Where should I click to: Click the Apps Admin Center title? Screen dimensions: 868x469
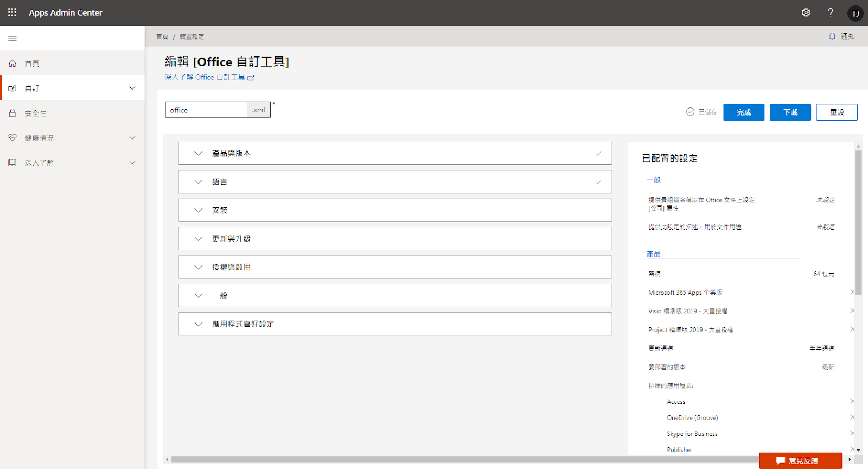(65, 12)
